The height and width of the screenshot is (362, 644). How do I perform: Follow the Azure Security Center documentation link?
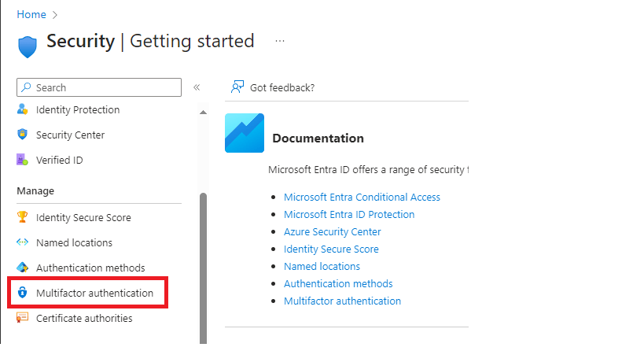pos(332,232)
